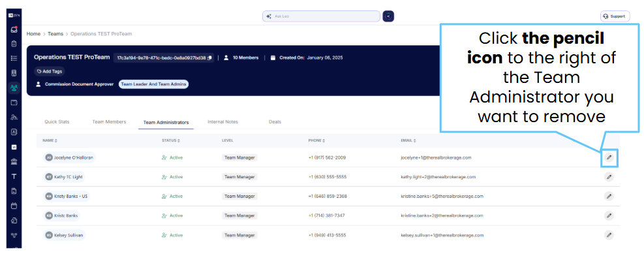
Task: Copy the team ID using the copy icon
Action: [209, 58]
